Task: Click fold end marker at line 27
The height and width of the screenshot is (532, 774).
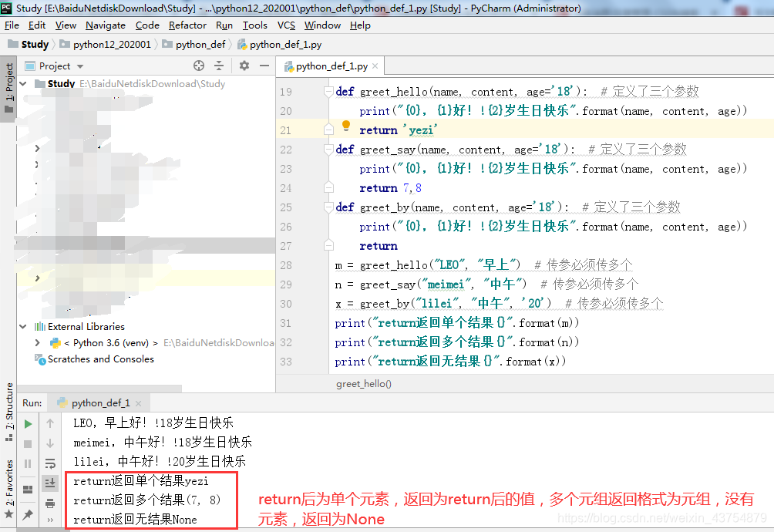Action: [328, 245]
